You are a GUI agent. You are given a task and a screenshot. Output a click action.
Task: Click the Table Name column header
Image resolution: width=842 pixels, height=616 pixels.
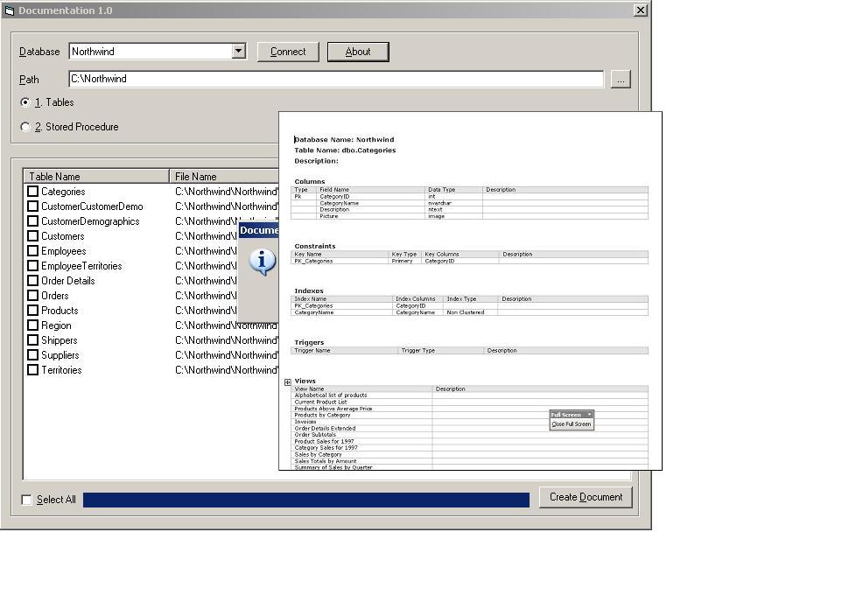point(96,177)
